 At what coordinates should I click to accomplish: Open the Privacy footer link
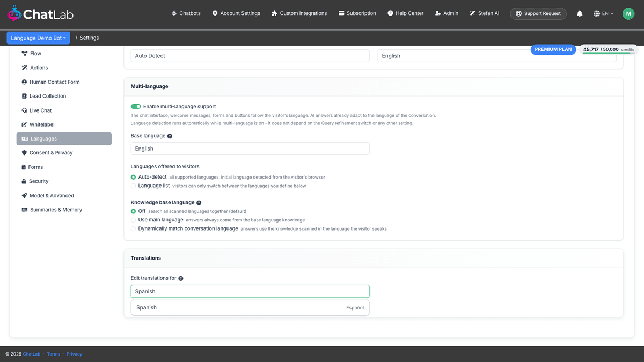[x=75, y=354]
